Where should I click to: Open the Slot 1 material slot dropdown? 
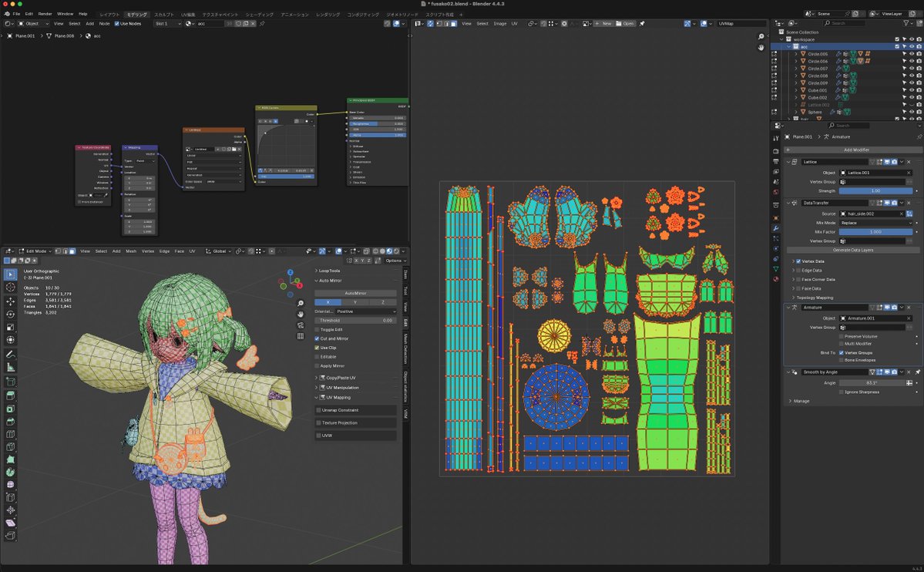click(167, 24)
